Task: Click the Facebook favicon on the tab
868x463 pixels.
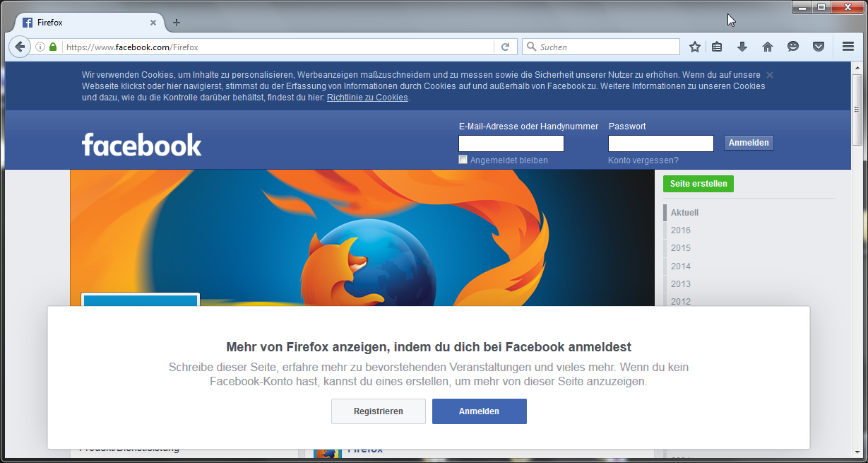Action: pyautogui.click(x=28, y=23)
